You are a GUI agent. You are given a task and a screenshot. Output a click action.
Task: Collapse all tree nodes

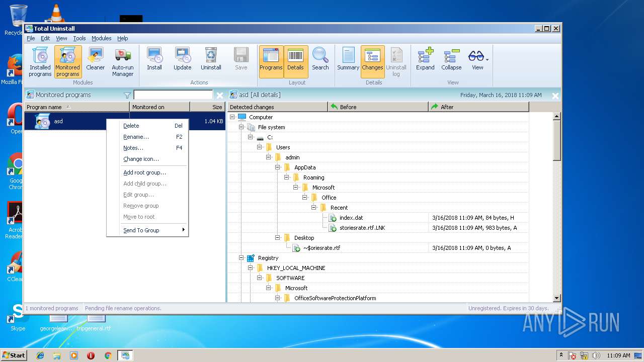click(451, 59)
